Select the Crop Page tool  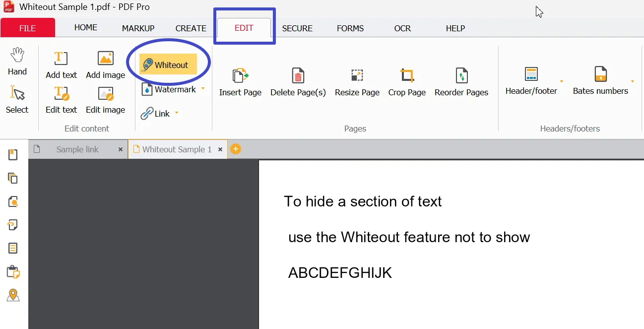click(x=407, y=82)
